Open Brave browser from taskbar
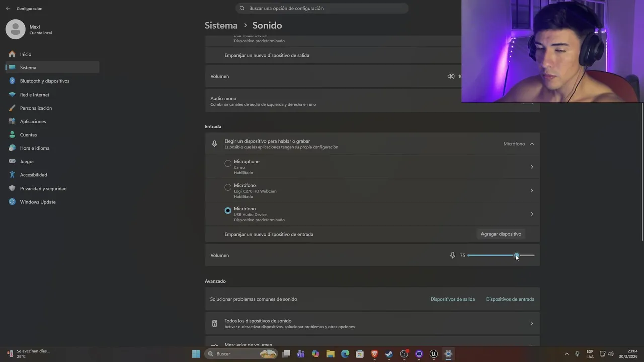The image size is (644, 362). pos(374,354)
